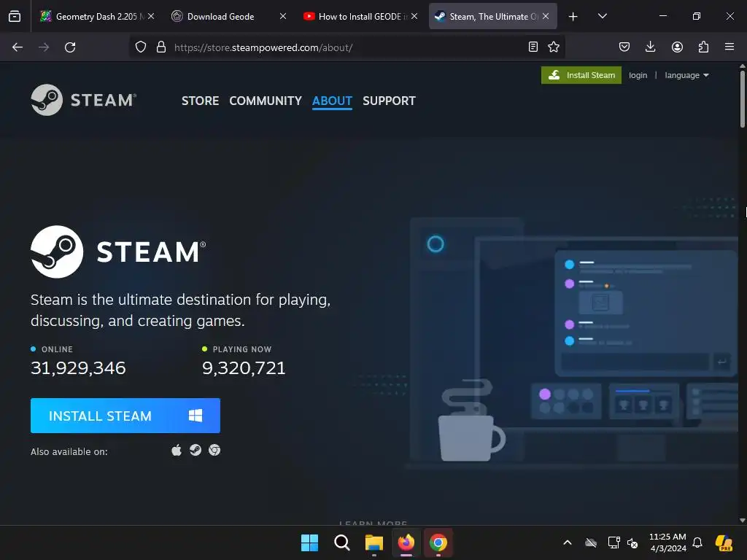Toggle reader view icon in address bar
Screen dimensions: 747x560
point(533,47)
